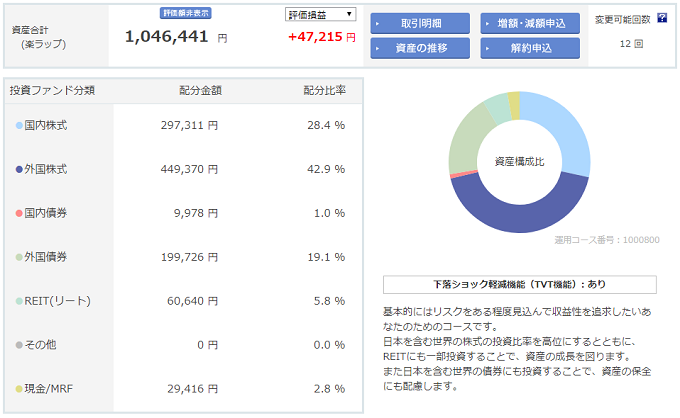
Task: Click the 国内債券 fund category label
Action: pyautogui.click(x=46, y=213)
